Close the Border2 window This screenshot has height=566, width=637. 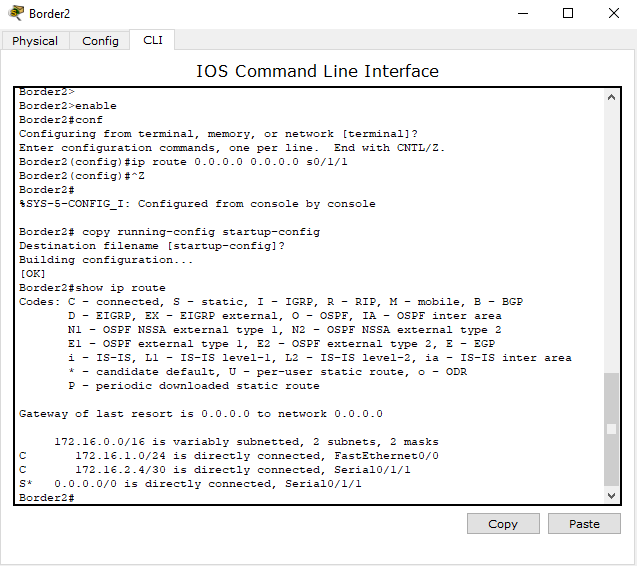point(613,14)
